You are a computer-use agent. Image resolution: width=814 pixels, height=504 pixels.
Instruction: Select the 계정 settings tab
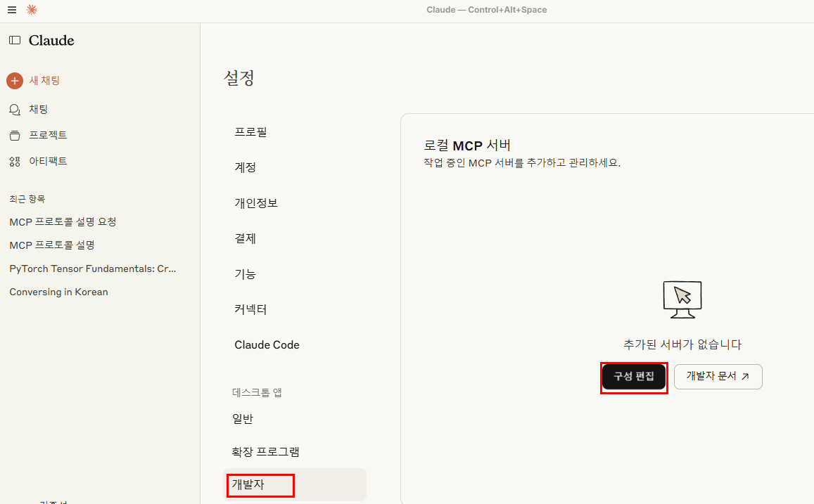[245, 167]
